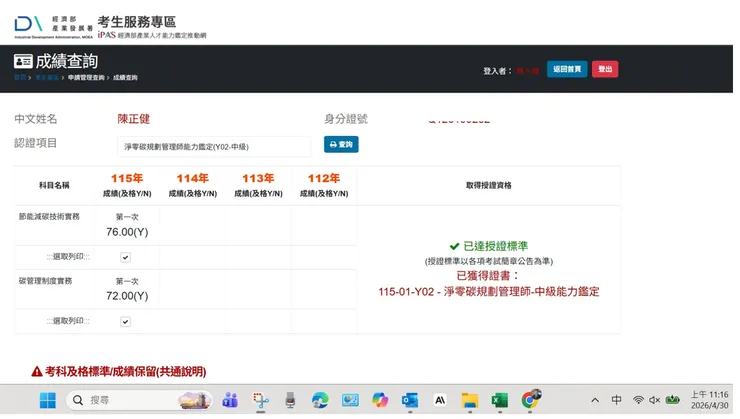Click the 申請管理查詢 breadcrumb
The image size is (740, 419).
point(86,77)
